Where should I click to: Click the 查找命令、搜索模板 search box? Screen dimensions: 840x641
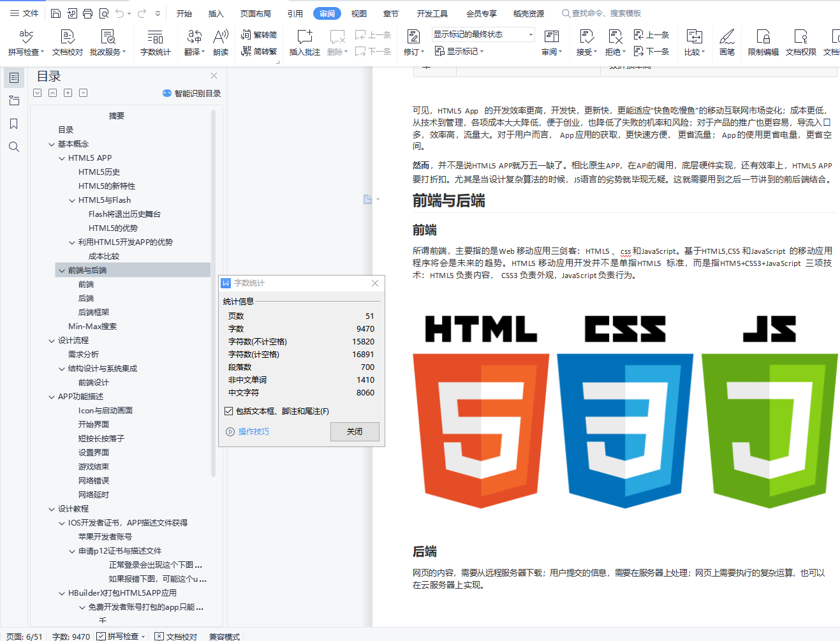tap(602, 13)
